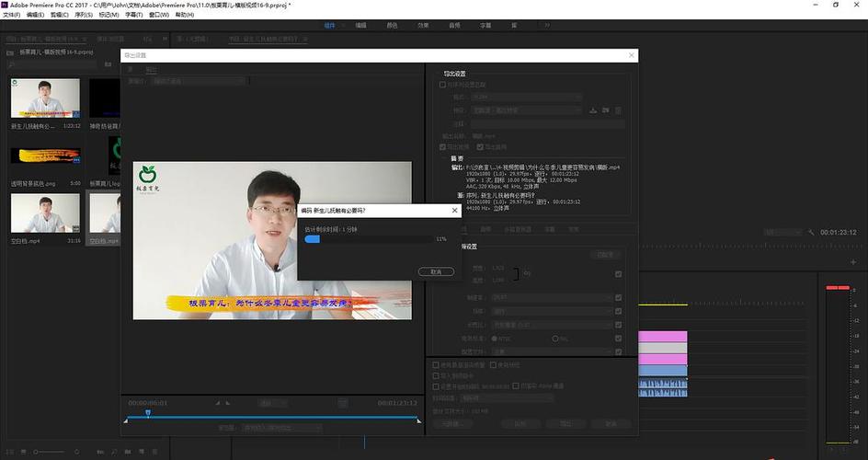868x460 pixels.
Task: Open the source range dropdown below scrubber
Action: click(x=282, y=428)
